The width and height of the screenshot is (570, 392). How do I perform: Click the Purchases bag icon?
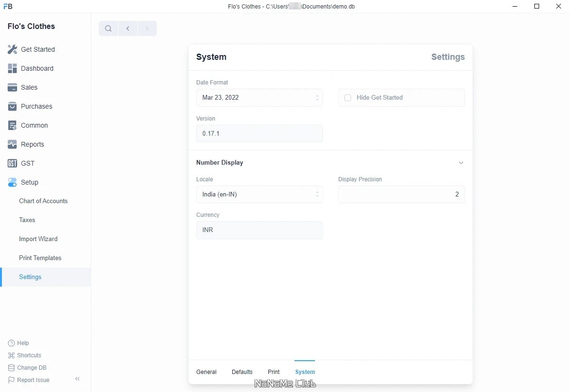12,106
